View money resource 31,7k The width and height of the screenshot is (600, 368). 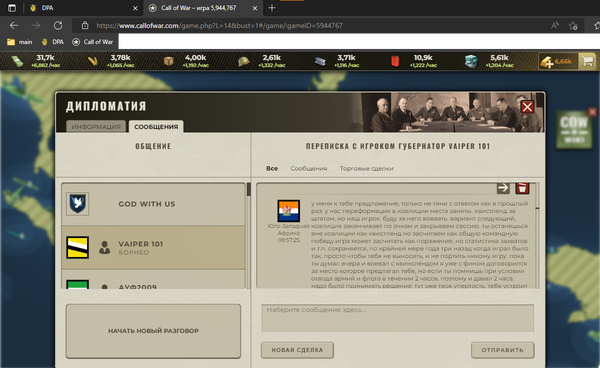35,61
